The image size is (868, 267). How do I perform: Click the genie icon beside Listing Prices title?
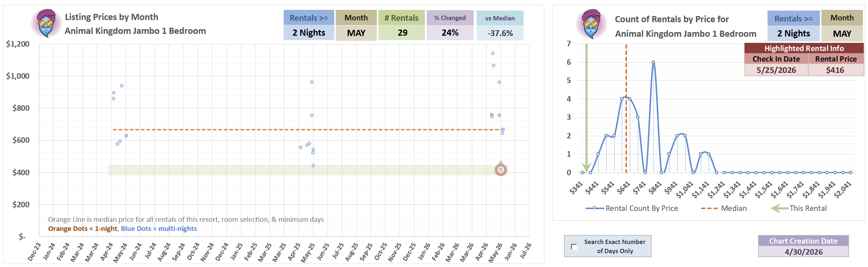(x=46, y=23)
